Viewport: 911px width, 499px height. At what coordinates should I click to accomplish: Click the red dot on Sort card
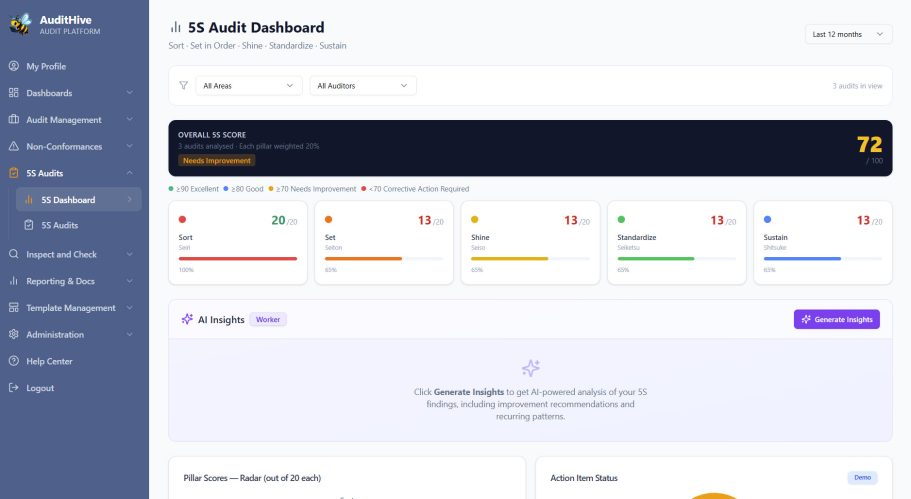[x=182, y=220]
